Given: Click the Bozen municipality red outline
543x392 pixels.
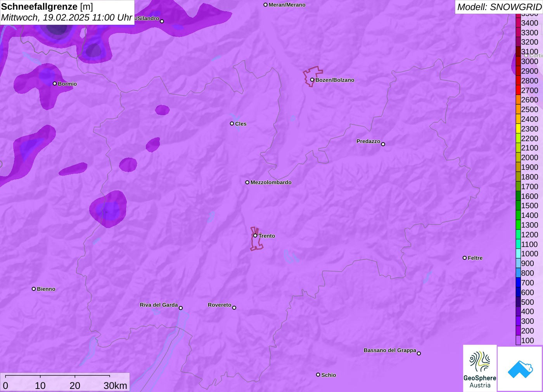Looking at the screenshot, I should click(x=313, y=76).
